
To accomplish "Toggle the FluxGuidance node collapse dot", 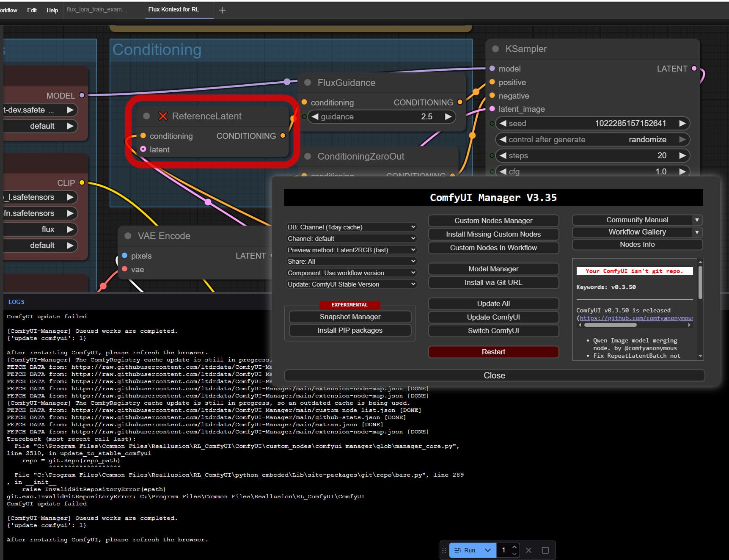I will (x=308, y=83).
